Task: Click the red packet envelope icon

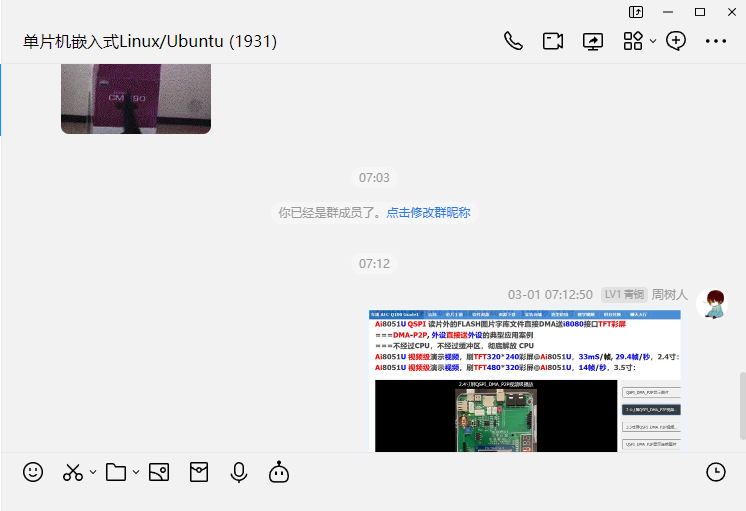Action: point(199,472)
